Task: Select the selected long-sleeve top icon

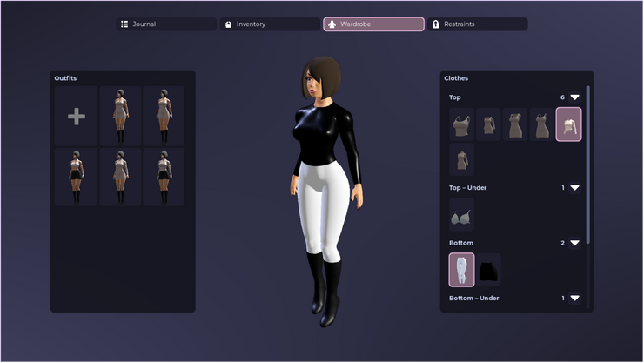Action: tap(569, 124)
